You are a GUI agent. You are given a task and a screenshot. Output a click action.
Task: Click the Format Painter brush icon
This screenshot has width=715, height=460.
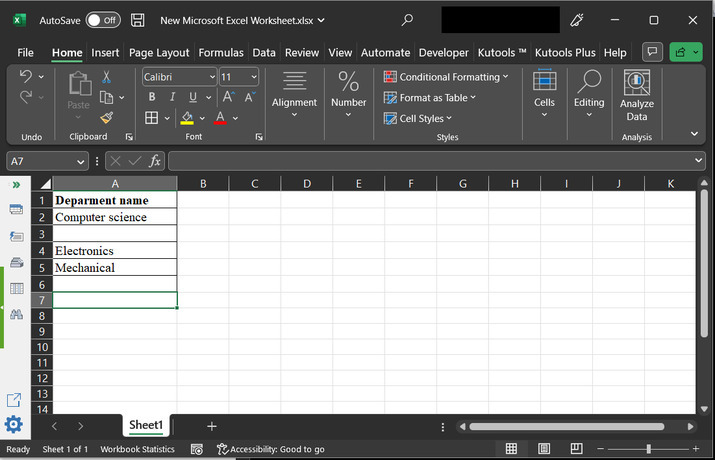point(107,118)
